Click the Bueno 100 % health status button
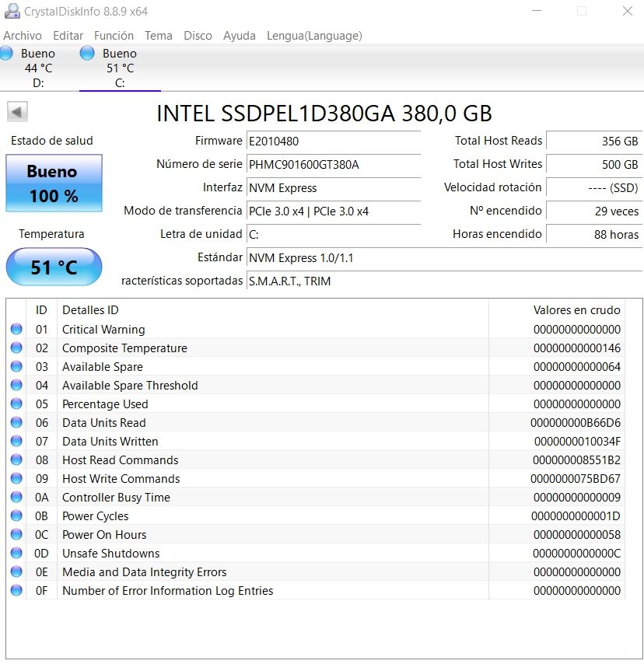The image size is (644, 664). pos(54,183)
